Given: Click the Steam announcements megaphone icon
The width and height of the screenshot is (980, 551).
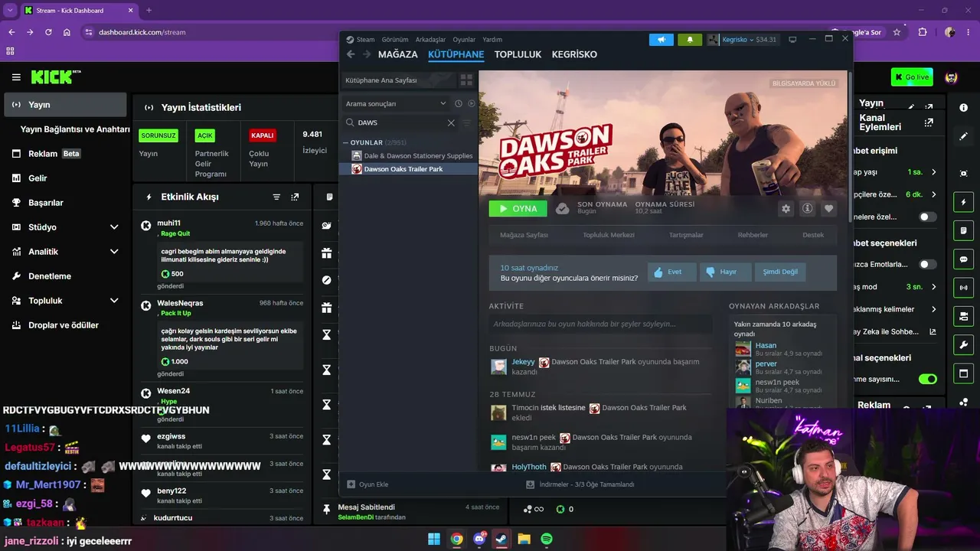Looking at the screenshot, I should [661, 40].
